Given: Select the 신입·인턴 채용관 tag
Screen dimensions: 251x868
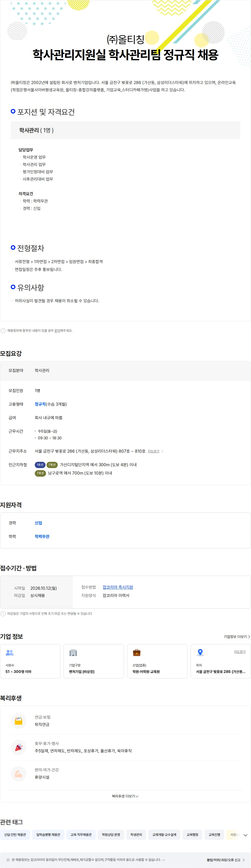Looking at the screenshot, I should click(15, 835).
